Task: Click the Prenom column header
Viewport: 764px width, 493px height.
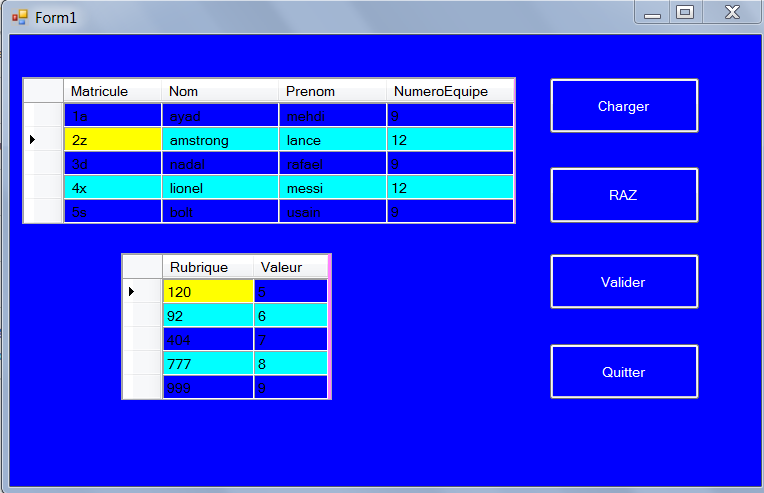Action: tap(332, 91)
